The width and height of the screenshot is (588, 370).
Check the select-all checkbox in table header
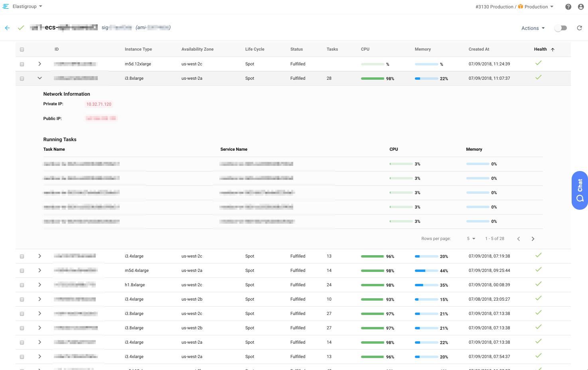tap(22, 49)
